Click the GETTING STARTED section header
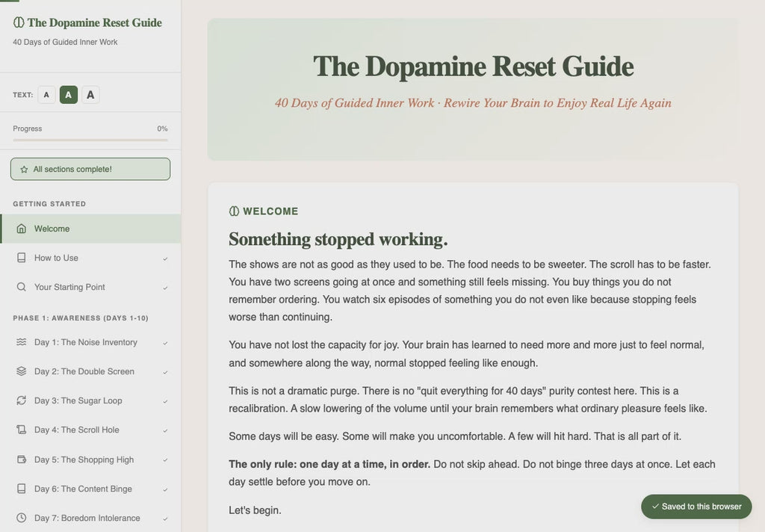This screenshot has width=765, height=532. [x=49, y=204]
